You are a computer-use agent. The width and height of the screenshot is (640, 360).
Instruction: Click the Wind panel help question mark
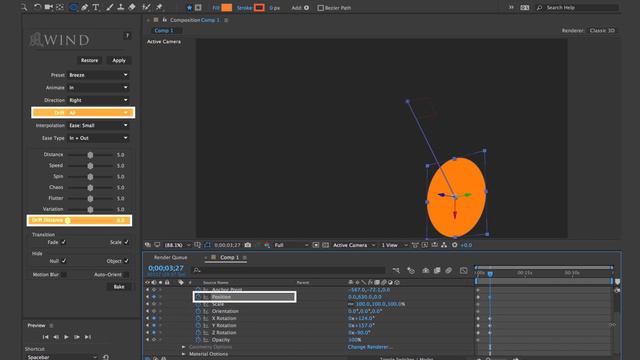[x=127, y=36]
